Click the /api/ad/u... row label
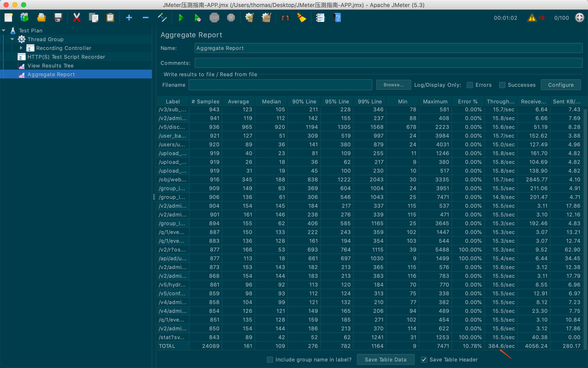Screen dimensions: 588x368 [173, 258]
